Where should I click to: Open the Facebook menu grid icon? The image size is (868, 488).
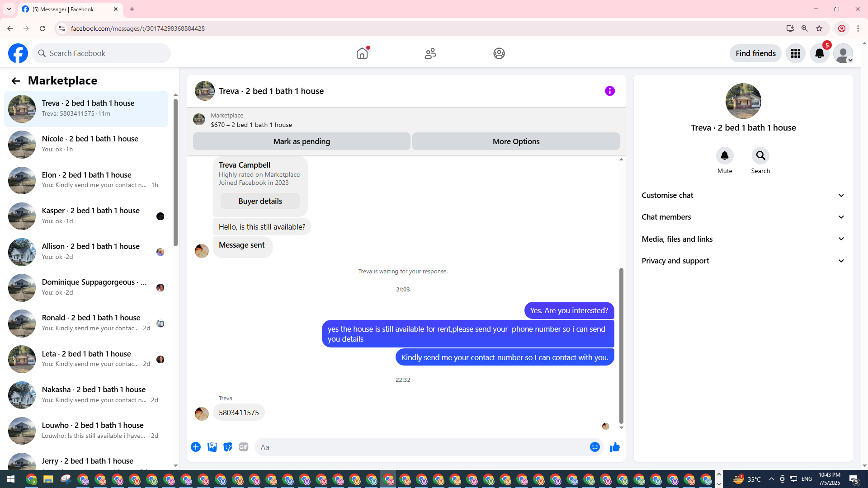click(x=795, y=53)
